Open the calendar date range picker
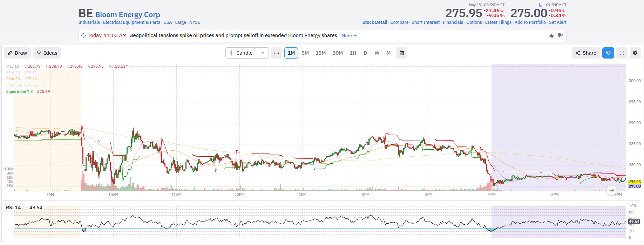The width and height of the screenshot is (644, 245). click(x=402, y=53)
